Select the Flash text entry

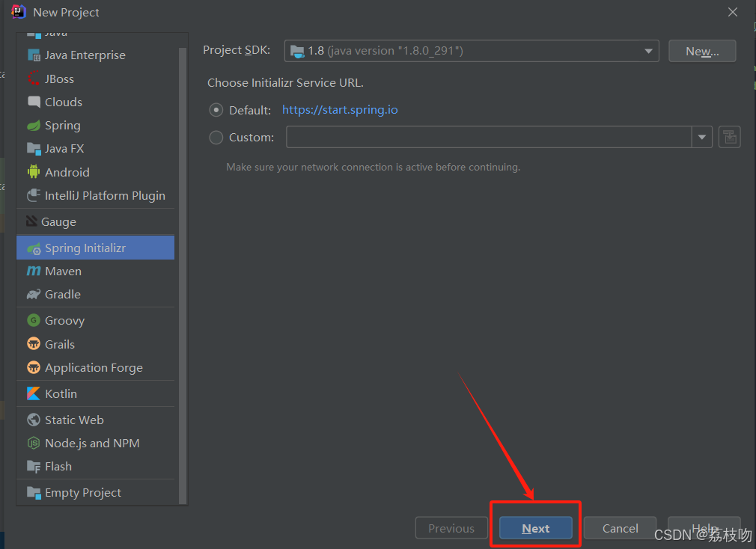click(58, 467)
